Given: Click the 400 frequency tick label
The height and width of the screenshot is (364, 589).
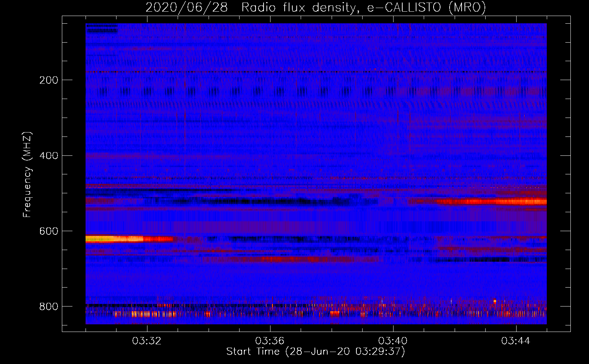Looking at the screenshot, I should (49, 156).
